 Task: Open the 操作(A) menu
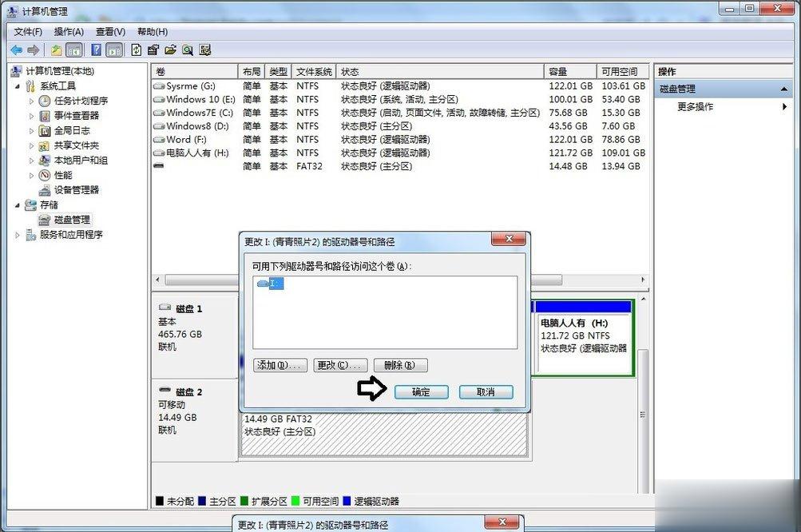coord(69,32)
